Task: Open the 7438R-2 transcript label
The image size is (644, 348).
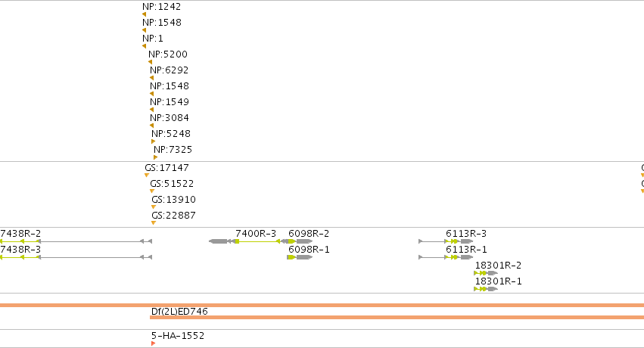Action: pyautogui.click(x=20, y=234)
